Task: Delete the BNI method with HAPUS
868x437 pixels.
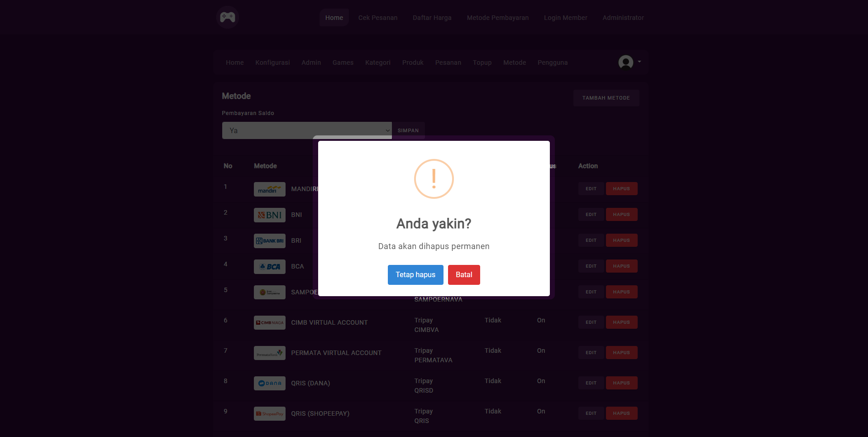Action: pos(621,215)
